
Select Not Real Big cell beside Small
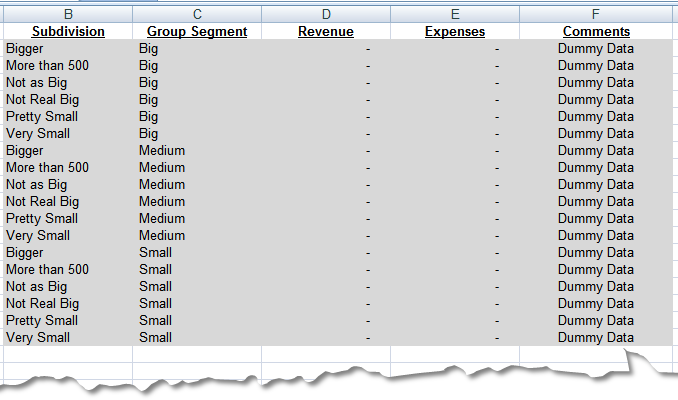click(68, 304)
